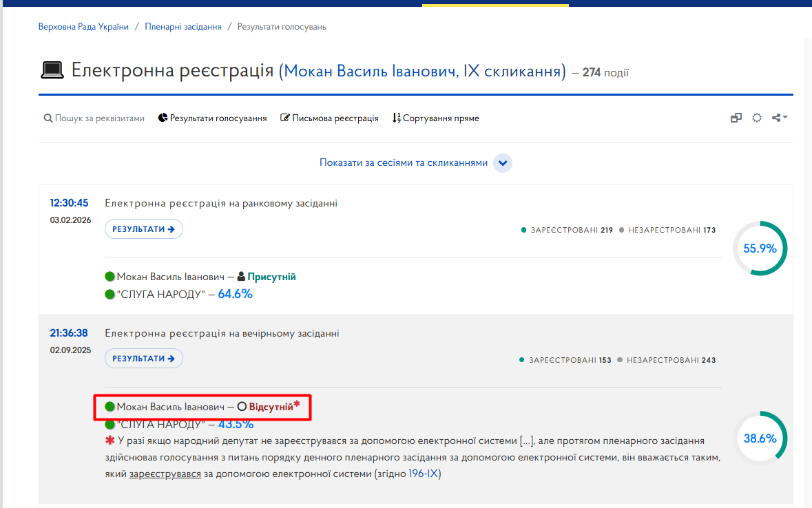This screenshot has width=812, height=508.
Task: Open the settings gear icon
Action: click(x=757, y=118)
